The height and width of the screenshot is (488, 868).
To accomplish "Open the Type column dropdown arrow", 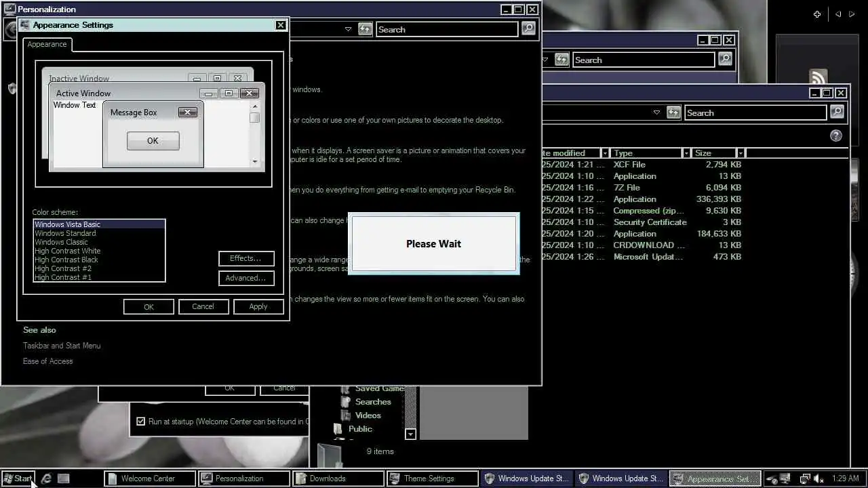I will [x=686, y=153].
